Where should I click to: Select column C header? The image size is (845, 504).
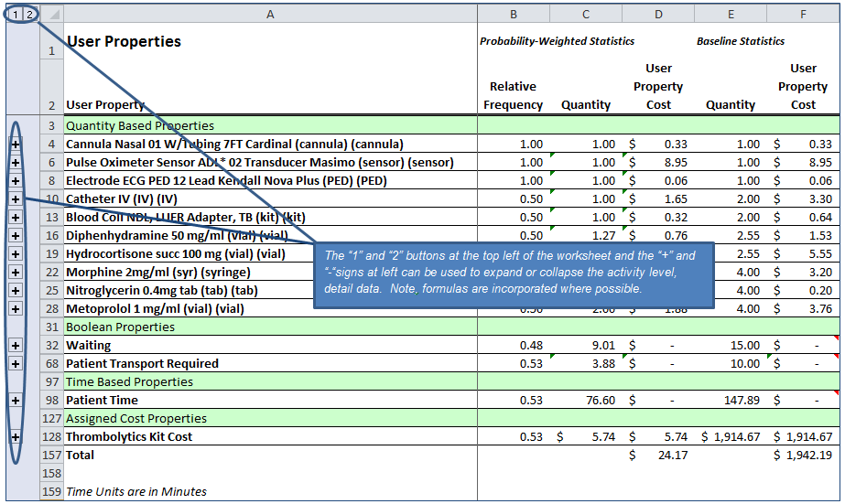(586, 14)
